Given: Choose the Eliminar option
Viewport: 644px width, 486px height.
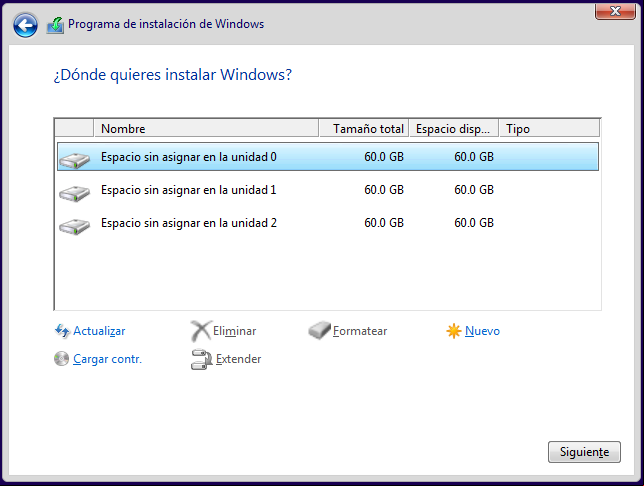Looking at the screenshot, I should point(235,331).
